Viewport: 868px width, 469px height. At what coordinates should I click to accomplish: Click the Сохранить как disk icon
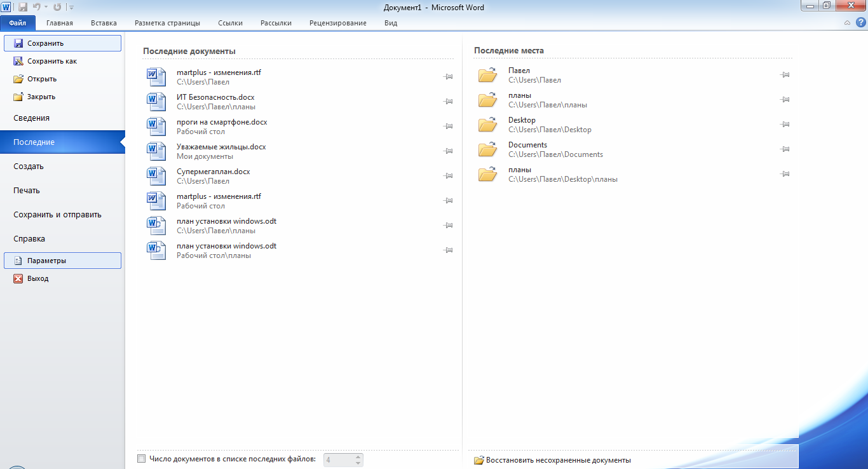click(x=18, y=61)
